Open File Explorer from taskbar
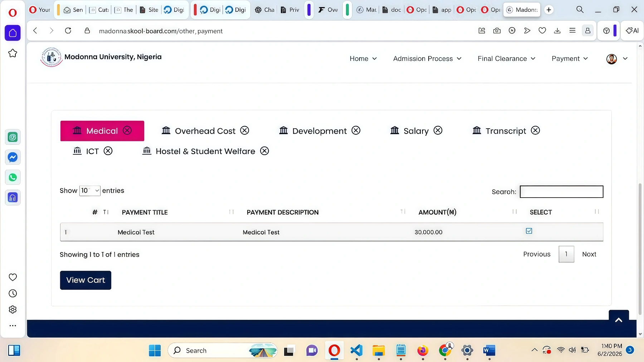Viewport: 644px width, 362px height. pyautogui.click(x=379, y=351)
